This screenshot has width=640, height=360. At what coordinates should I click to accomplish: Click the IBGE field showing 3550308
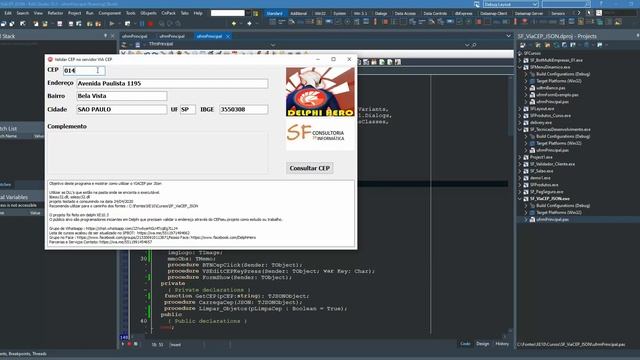pos(244,109)
